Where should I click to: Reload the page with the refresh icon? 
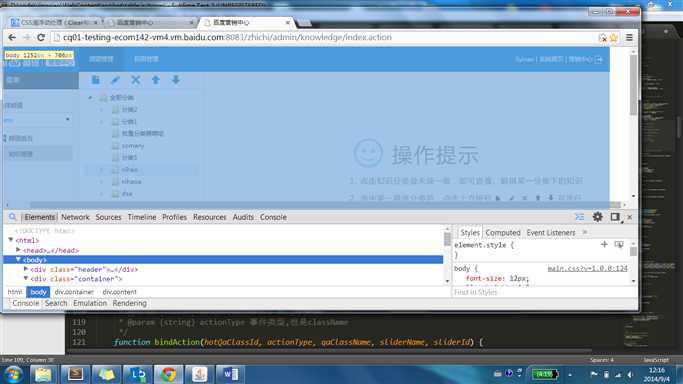pos(41,37)
